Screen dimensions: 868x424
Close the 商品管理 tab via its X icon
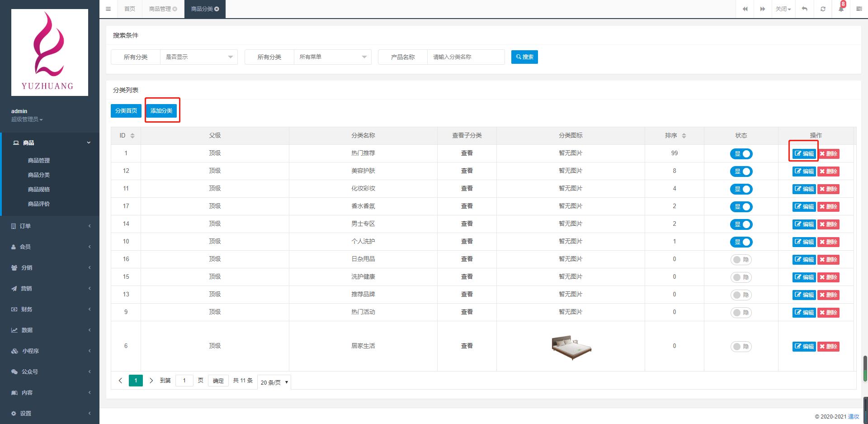(175, 9)
